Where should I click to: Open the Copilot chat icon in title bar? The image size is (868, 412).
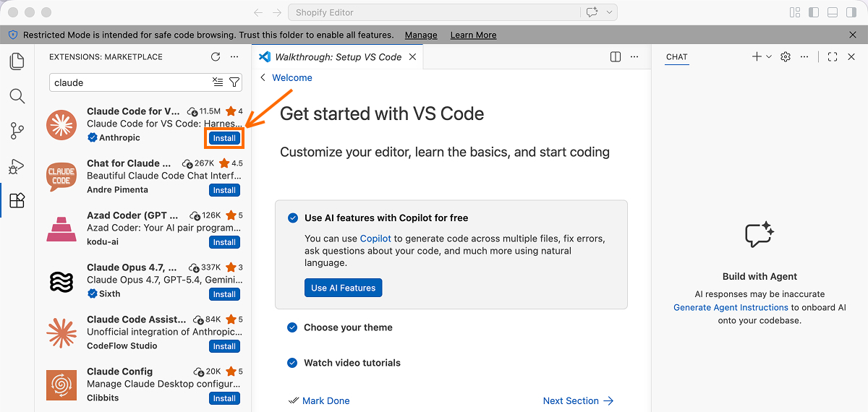(592, 12)
